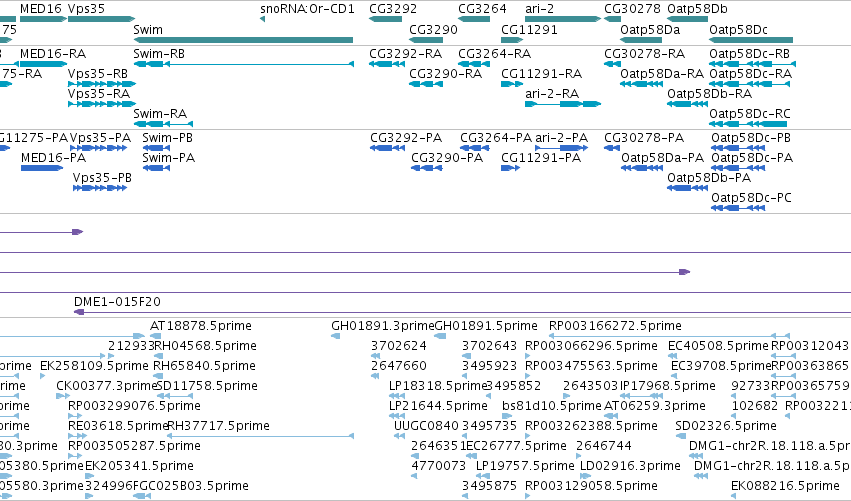
Task: Click the CG3290-PA protein label
Action: tap(447, 158)
